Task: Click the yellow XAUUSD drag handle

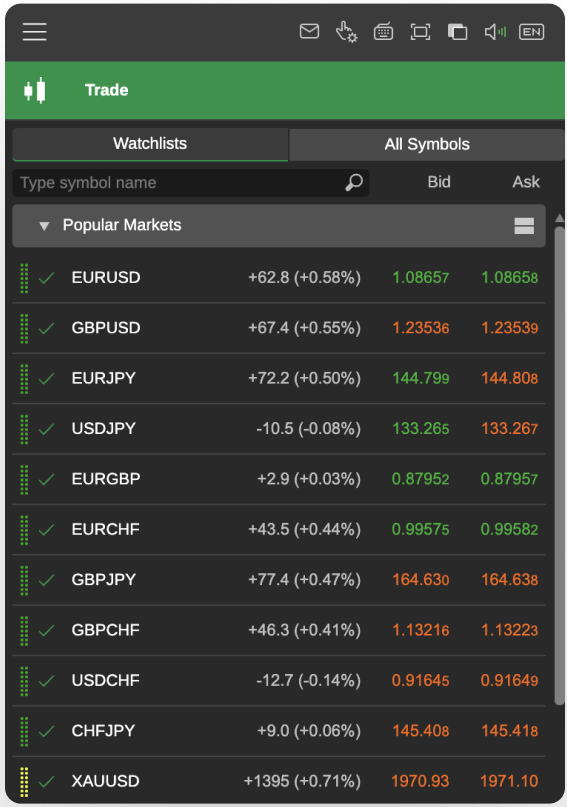Action: pyautogui.click(x=24, y=782)
